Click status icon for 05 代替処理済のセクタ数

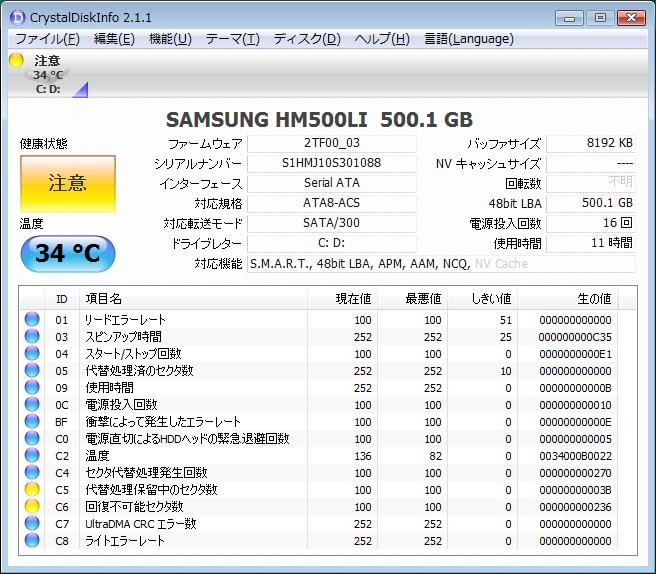(x=32, y=371)
